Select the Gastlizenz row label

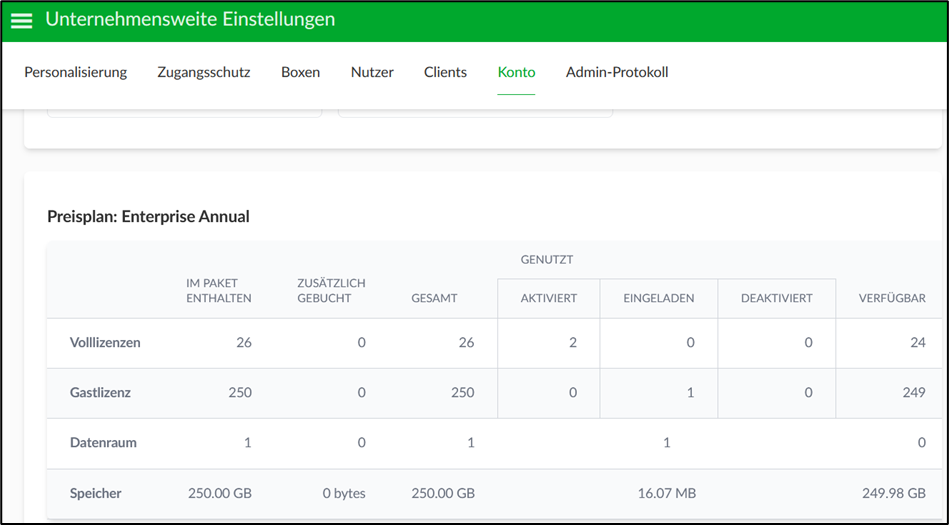pos(100,392)
